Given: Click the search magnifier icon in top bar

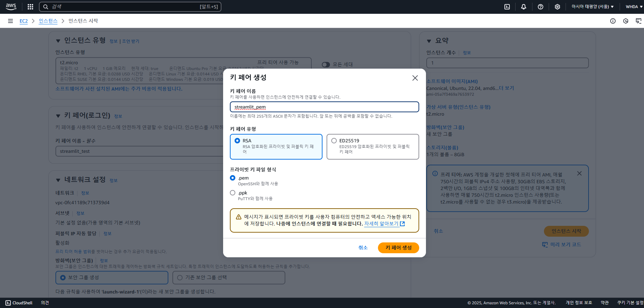Looking at the screenshot, I should coord(46,7).
